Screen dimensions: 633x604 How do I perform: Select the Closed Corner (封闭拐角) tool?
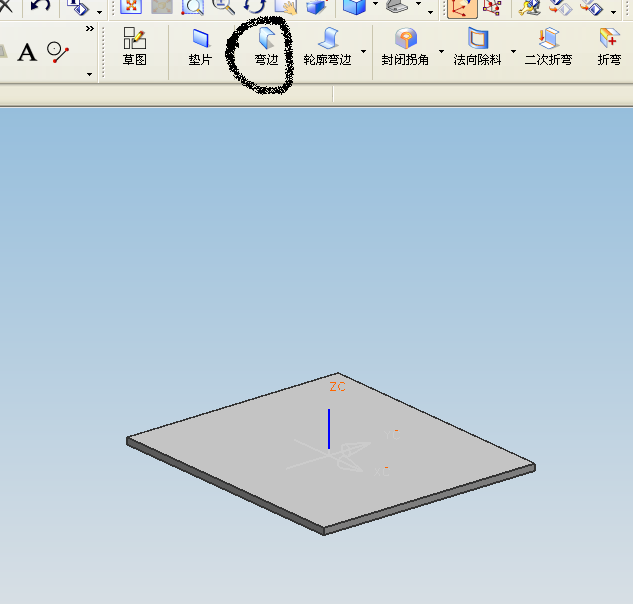click(x=405, y=46)
